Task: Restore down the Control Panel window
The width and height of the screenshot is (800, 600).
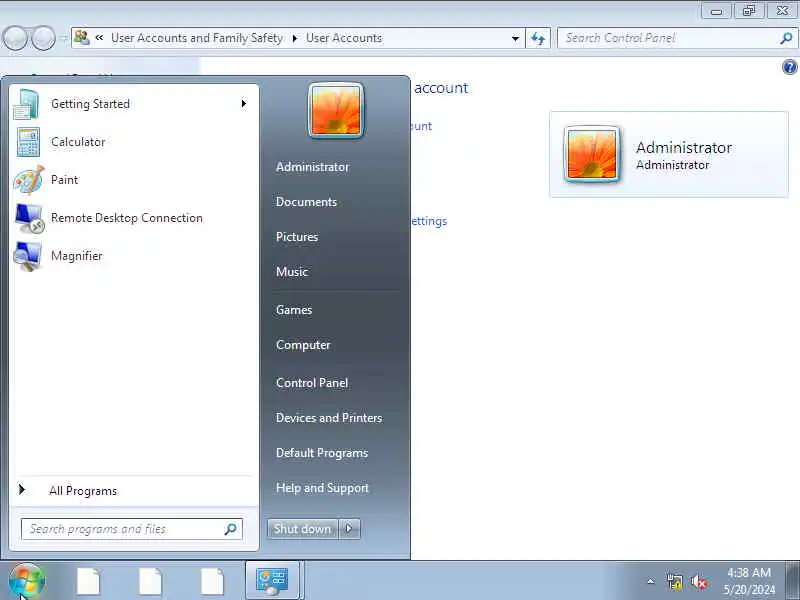Action: (748, 11)
